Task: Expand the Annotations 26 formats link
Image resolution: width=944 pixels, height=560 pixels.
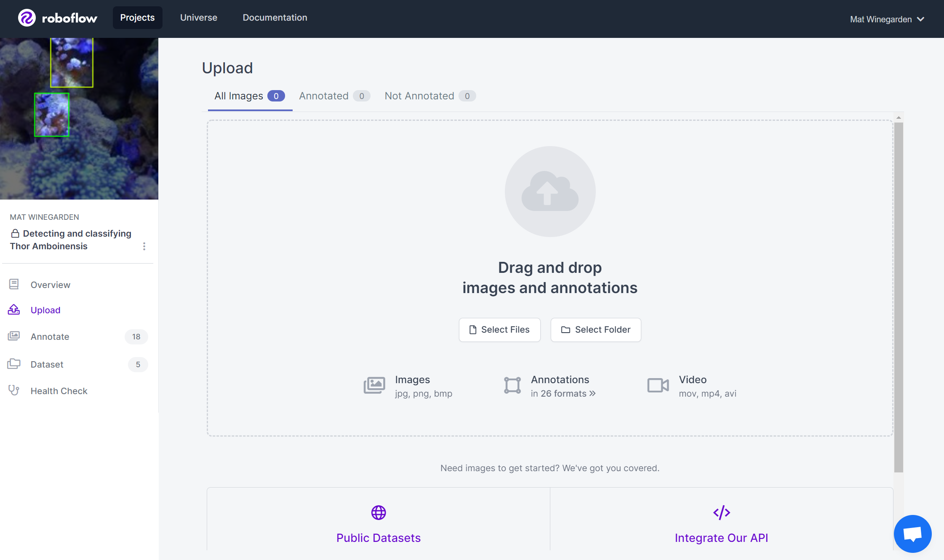Action: pos(563,394)
